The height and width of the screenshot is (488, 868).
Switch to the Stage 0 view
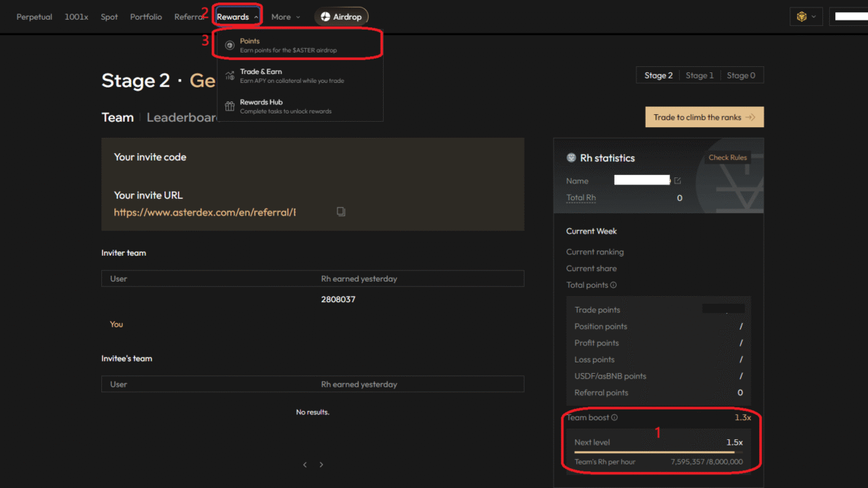pyautogui.click(x=741, y=75)
